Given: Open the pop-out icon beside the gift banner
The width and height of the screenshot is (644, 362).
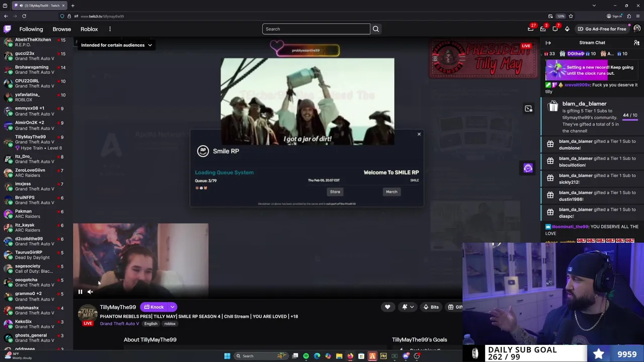Looking at the screenshot, I should point(528,109).
